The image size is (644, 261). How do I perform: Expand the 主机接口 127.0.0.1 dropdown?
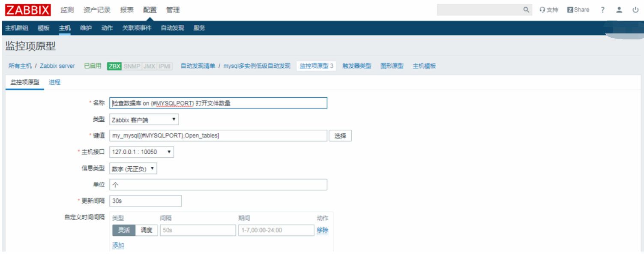(141, 152)
